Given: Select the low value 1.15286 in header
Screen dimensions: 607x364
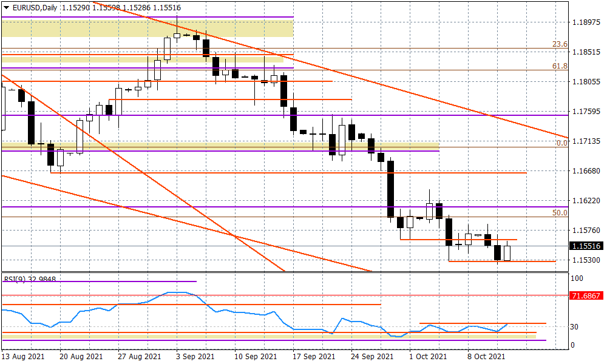Looking at the screenshot, I should pos(137,8).
